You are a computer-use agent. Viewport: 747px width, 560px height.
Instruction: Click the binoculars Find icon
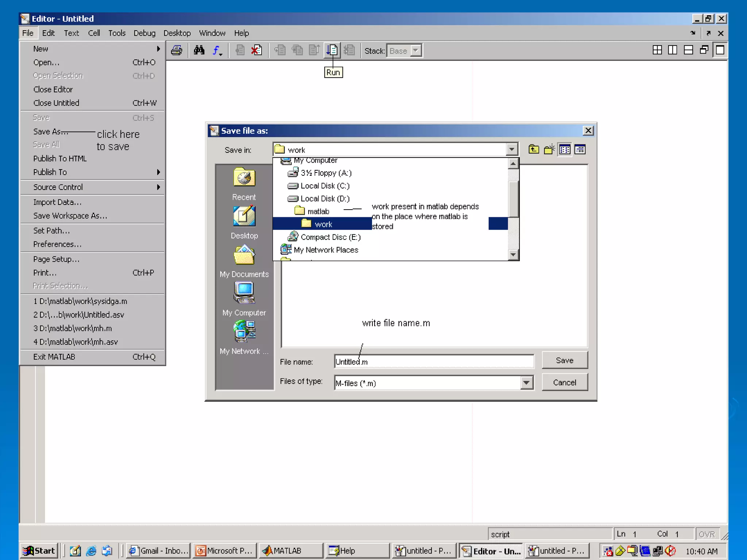(x=199, y=50)
